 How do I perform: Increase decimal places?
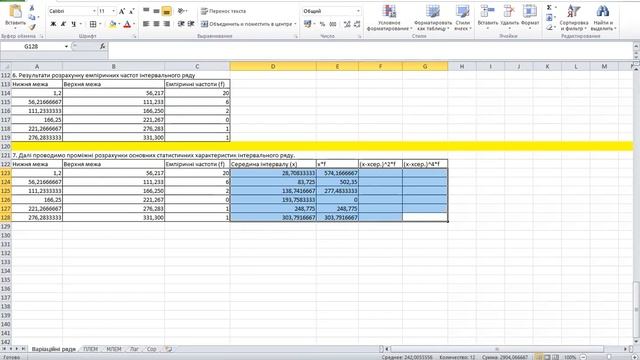pyautogui.click(x=347, y=24)
